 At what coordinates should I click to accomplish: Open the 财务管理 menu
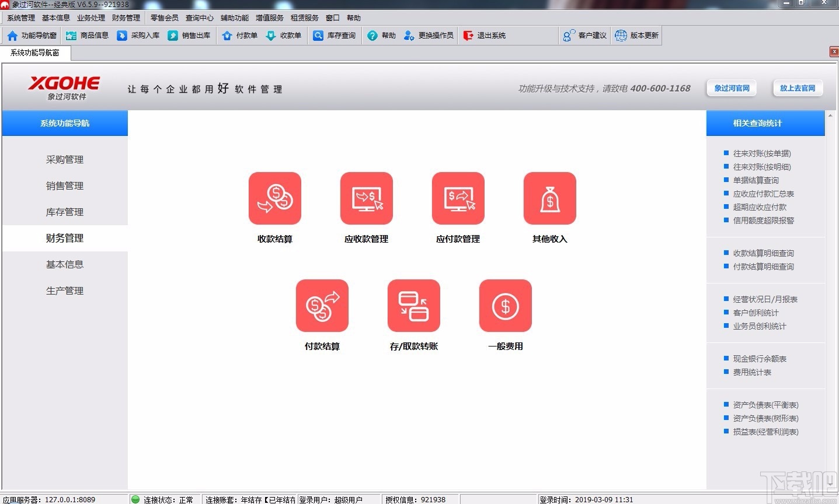(125, 17)
